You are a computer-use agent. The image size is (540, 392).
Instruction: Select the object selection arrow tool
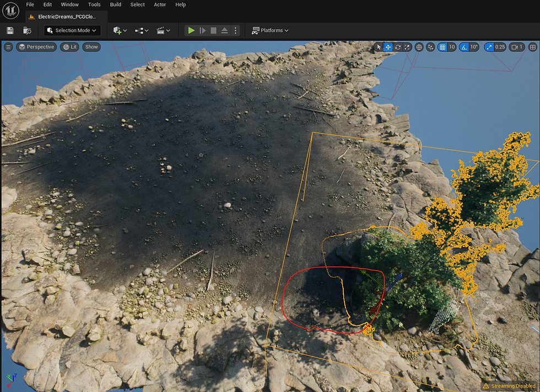379,47
